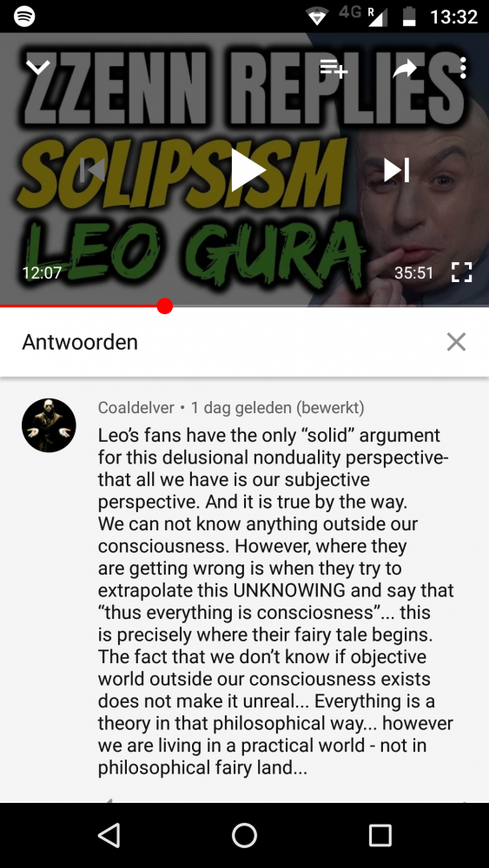Tap the 35:51 total duration label

[413, 273]
